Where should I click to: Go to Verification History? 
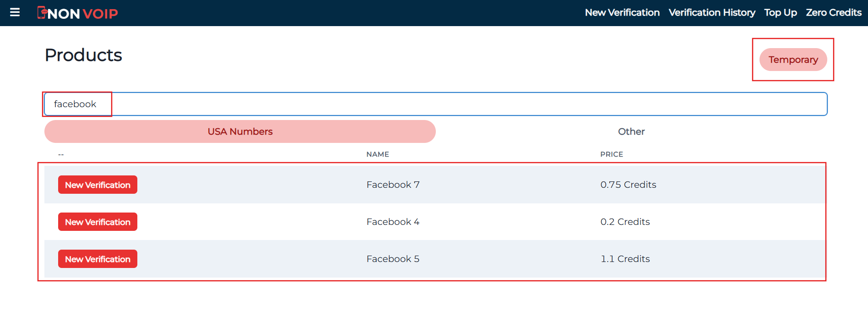(x=712, y=12)
